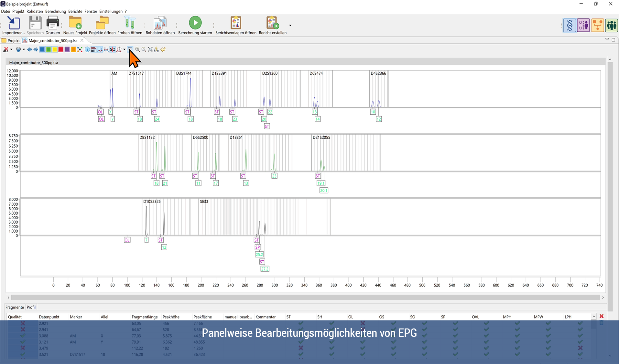Click the zoom out magnifier icon
Screen dimensions: 619x364
click(144, 49)
